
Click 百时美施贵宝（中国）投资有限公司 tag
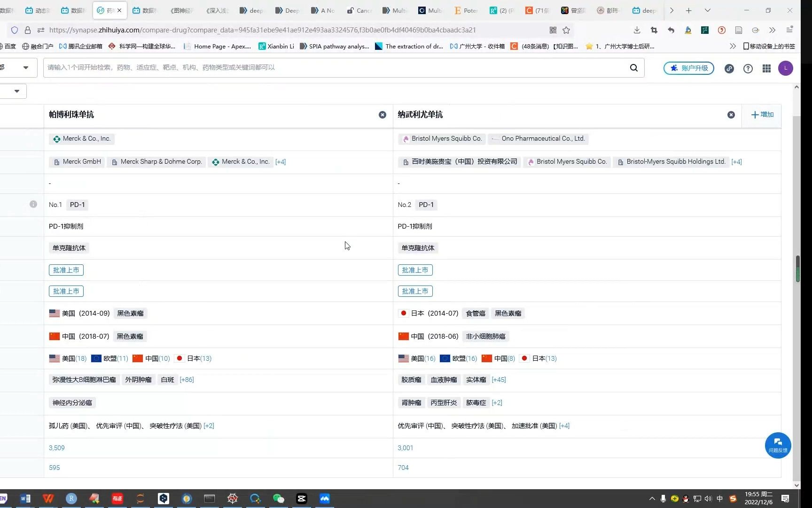(460, 162)
